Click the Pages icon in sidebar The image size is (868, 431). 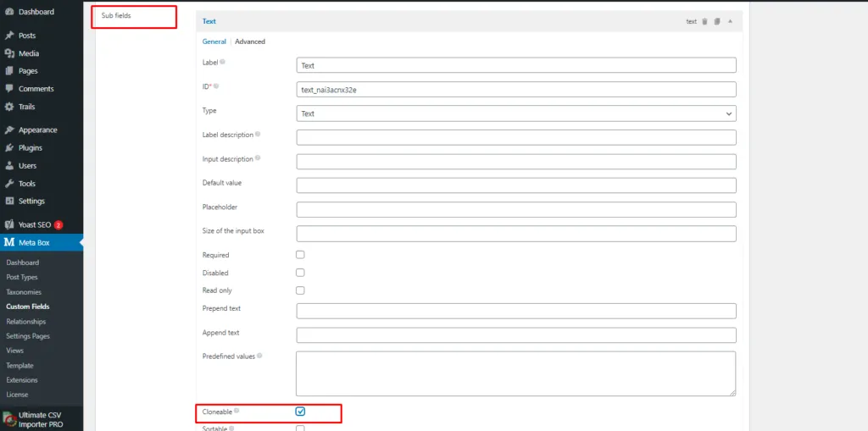coord(8,71)
